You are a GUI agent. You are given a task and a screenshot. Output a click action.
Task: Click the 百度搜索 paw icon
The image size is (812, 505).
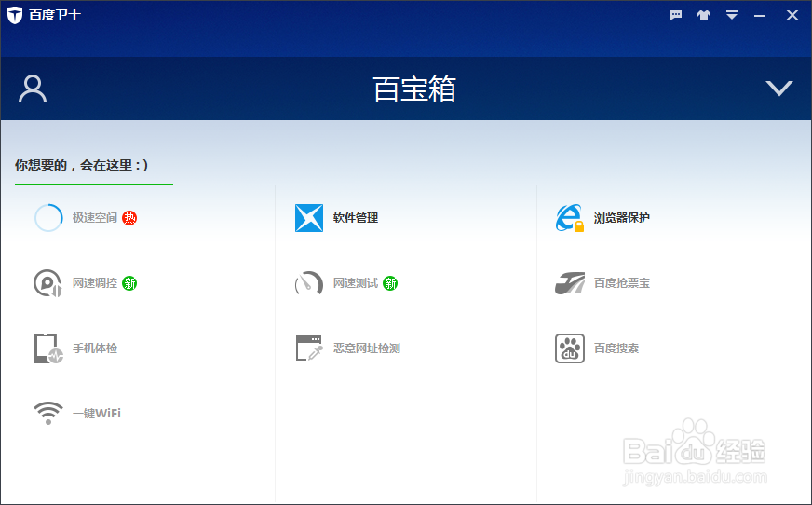[x=570, y=348]
